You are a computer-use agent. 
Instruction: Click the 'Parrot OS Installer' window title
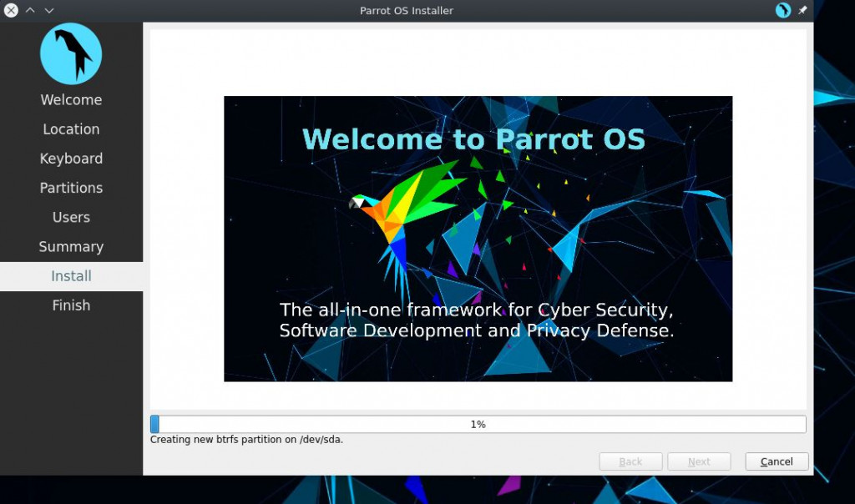coord(407,10)
